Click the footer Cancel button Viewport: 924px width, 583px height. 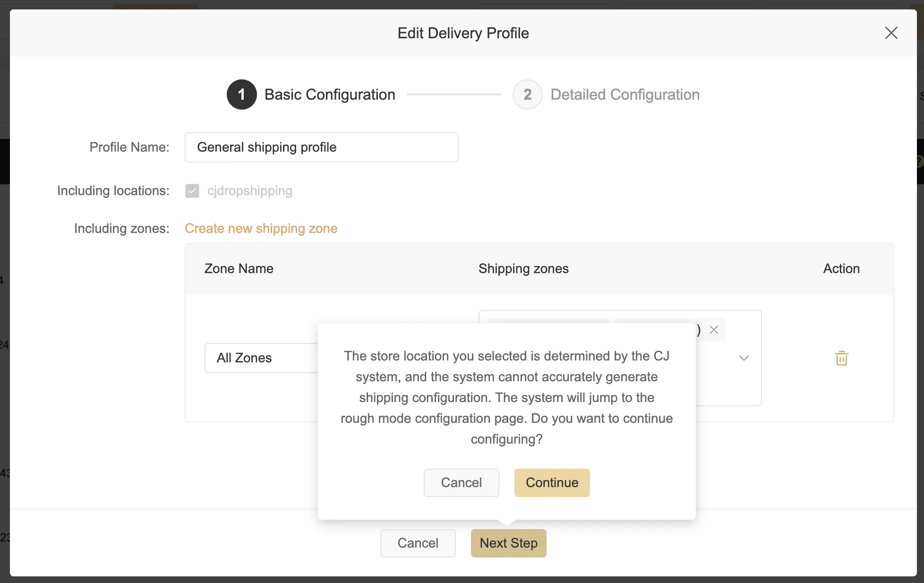click(x=418, y=543)
